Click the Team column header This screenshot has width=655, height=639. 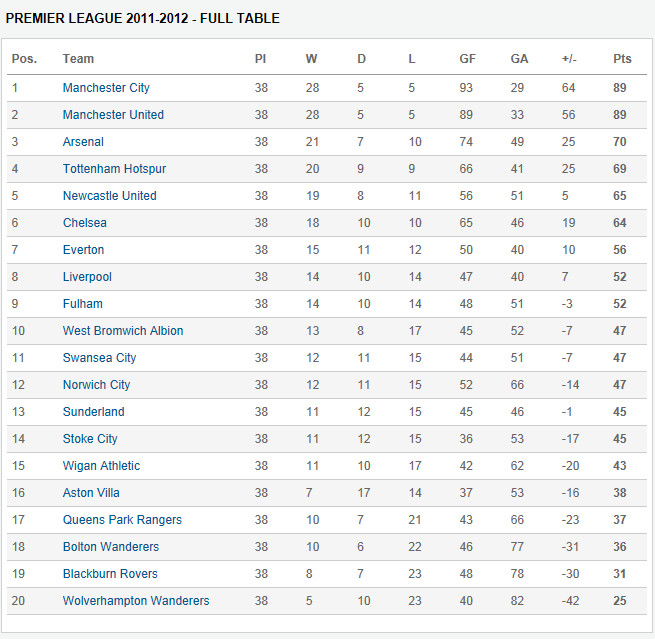78,59
